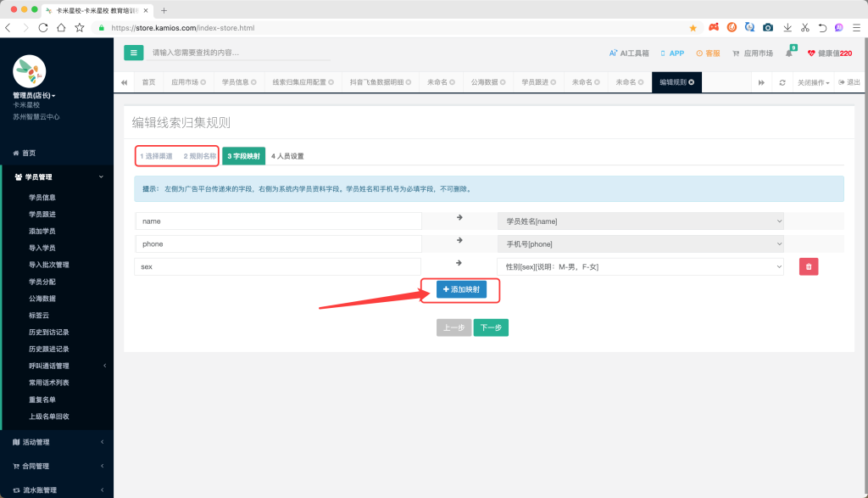
Task: Open the notification bell icon
Action: point(789,53)
